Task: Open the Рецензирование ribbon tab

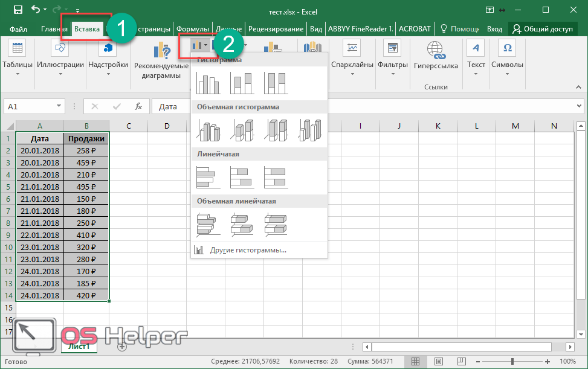Action: point(276,28)
